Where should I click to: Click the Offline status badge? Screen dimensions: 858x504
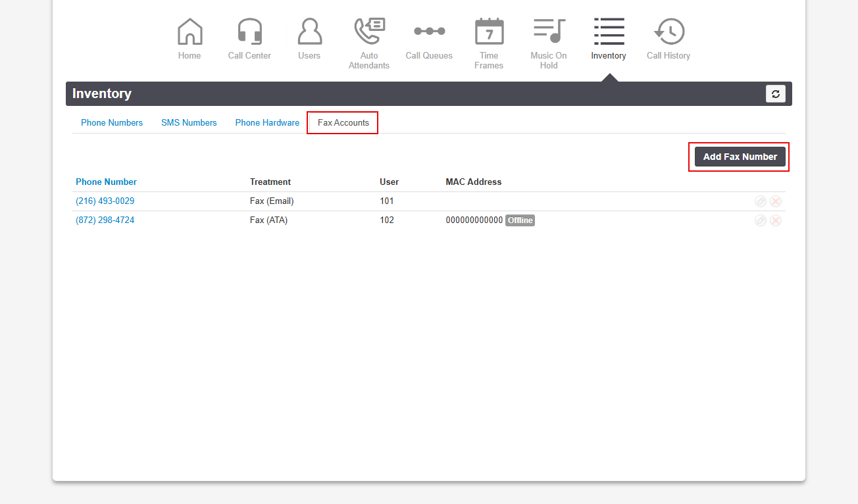(x=520, y=220)
